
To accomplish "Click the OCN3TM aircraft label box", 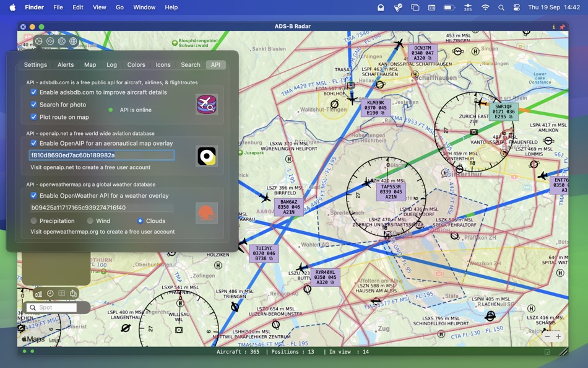I will (422, 53).
